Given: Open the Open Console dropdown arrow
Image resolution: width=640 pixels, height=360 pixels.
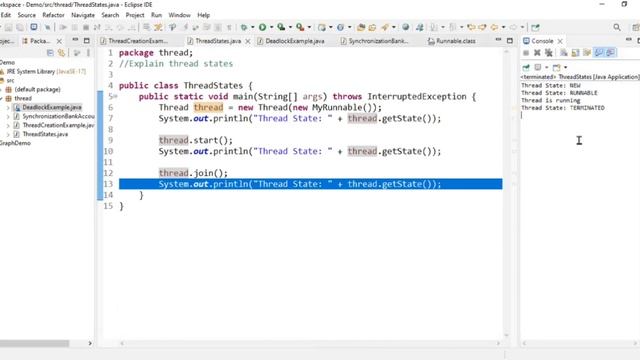Looking at the screenshot, I should coord(565,67).
